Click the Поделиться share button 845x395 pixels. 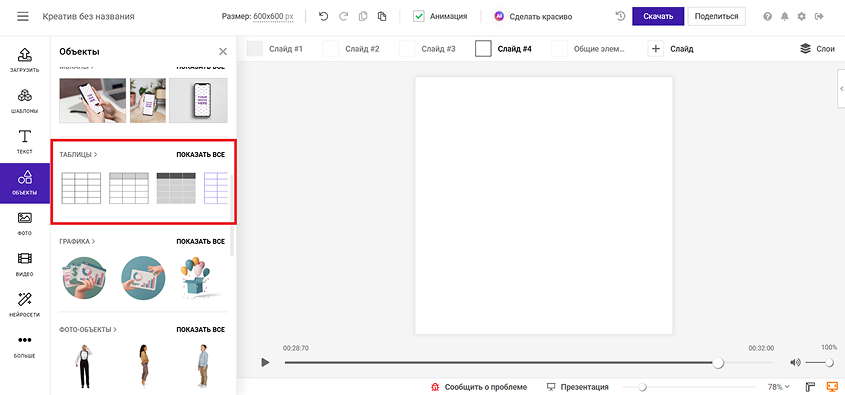(716, 16)
